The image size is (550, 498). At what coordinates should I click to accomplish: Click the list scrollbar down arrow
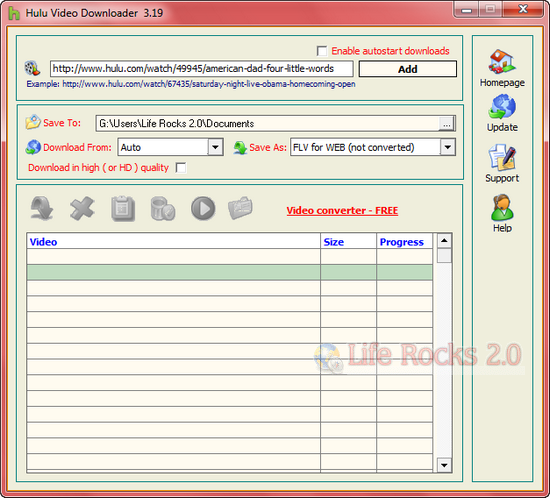tap(444, 465)
